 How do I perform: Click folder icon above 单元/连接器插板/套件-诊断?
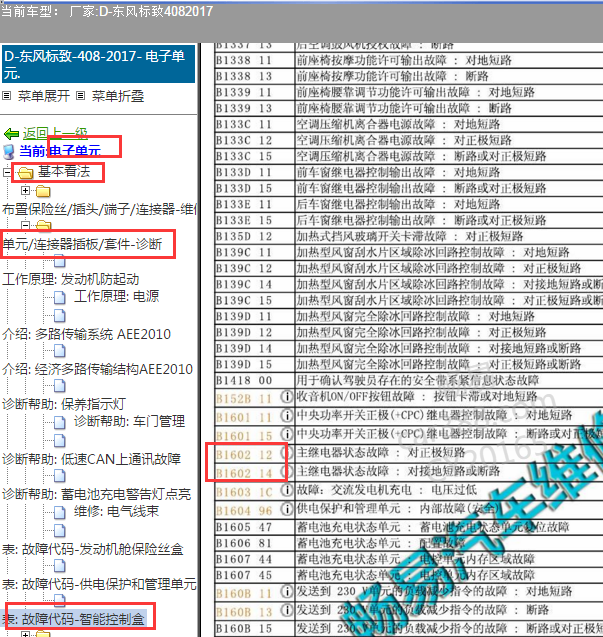(43, 225)
